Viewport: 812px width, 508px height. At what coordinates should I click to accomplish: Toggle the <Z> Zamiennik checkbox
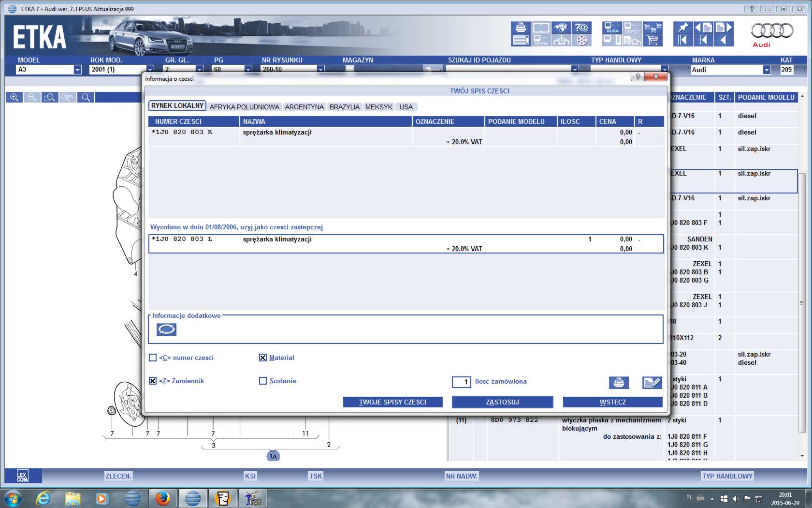click(x=153, y=381)
